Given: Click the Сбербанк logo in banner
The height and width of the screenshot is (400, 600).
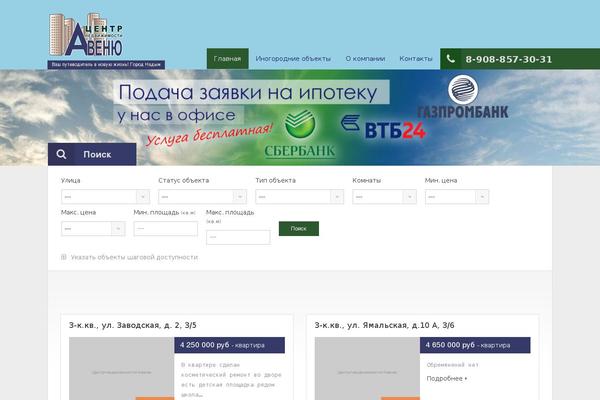Looking at the screenshot, I should point(300,134).
